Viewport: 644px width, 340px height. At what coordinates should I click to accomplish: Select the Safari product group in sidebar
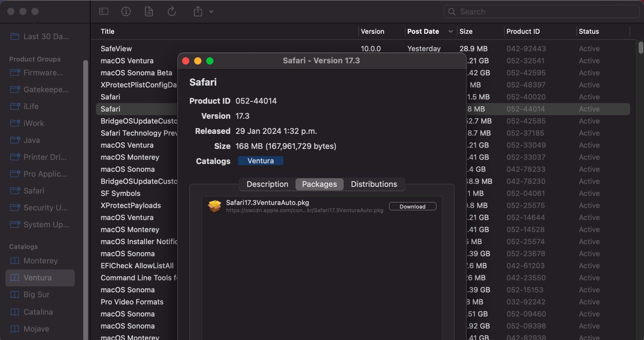click(40, 191)
